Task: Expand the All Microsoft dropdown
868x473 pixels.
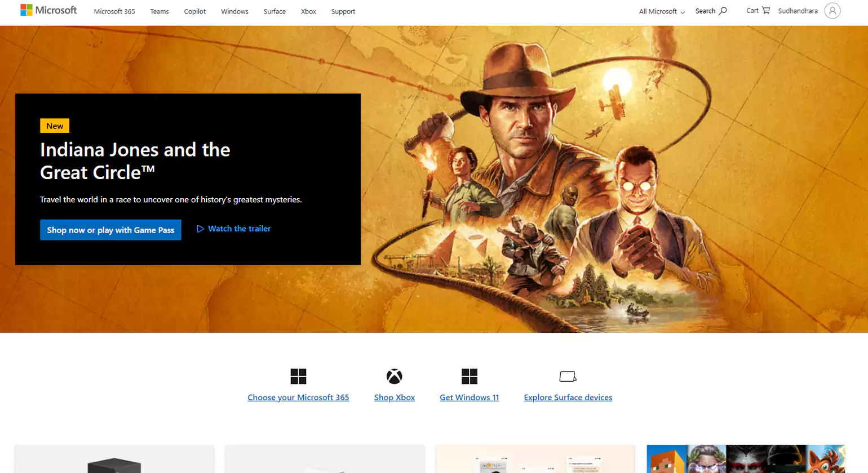Action: tap(662, 11)
